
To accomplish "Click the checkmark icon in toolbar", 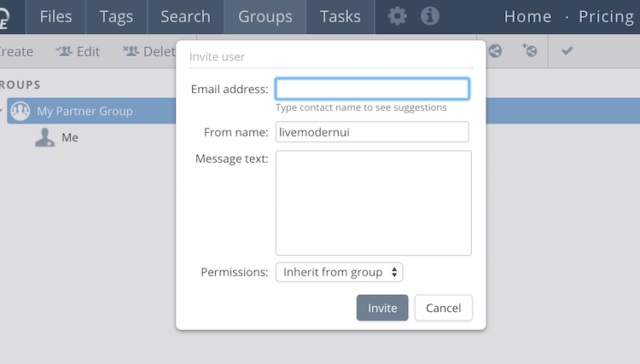I will click(x=567, y=51).
